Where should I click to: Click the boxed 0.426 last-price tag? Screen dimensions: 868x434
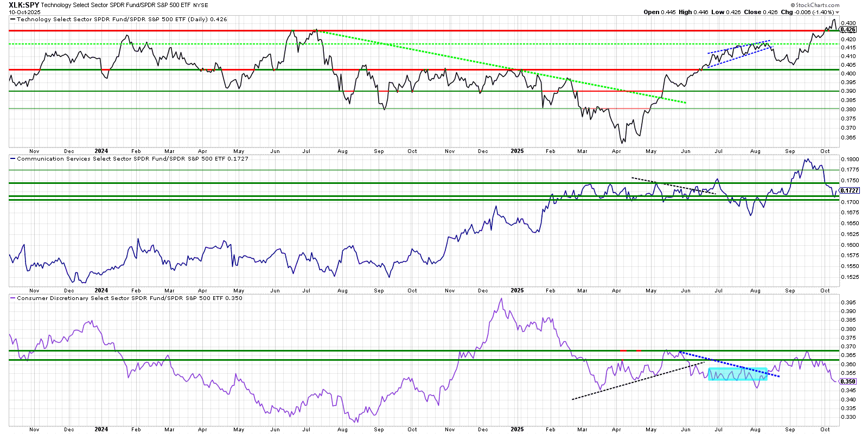click(x=848, y=29)
